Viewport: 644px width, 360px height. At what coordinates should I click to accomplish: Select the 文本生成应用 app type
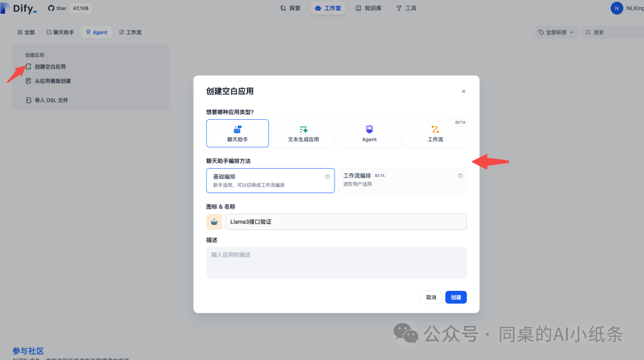[304, 134]
